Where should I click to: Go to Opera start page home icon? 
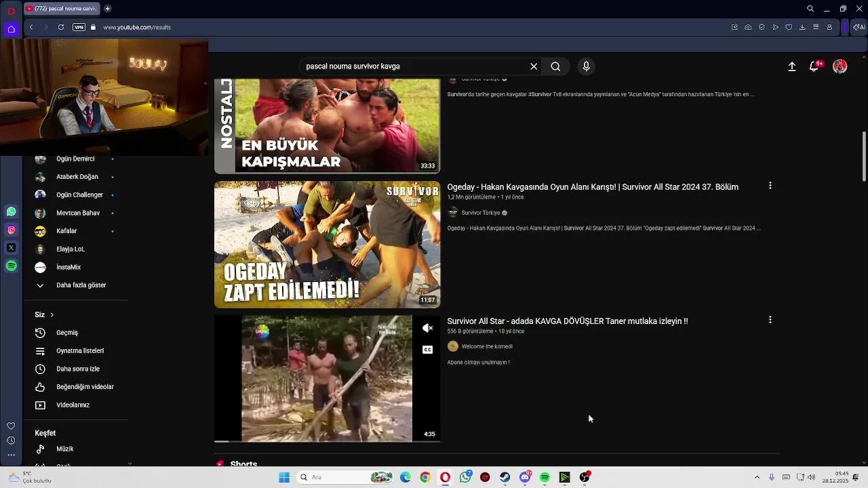pyautogui.click(x=11, y=28)
